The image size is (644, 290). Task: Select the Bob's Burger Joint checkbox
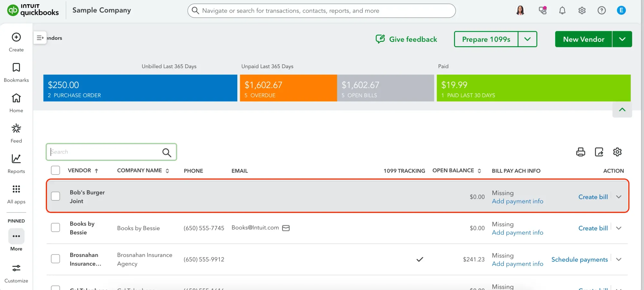(55, 196)
